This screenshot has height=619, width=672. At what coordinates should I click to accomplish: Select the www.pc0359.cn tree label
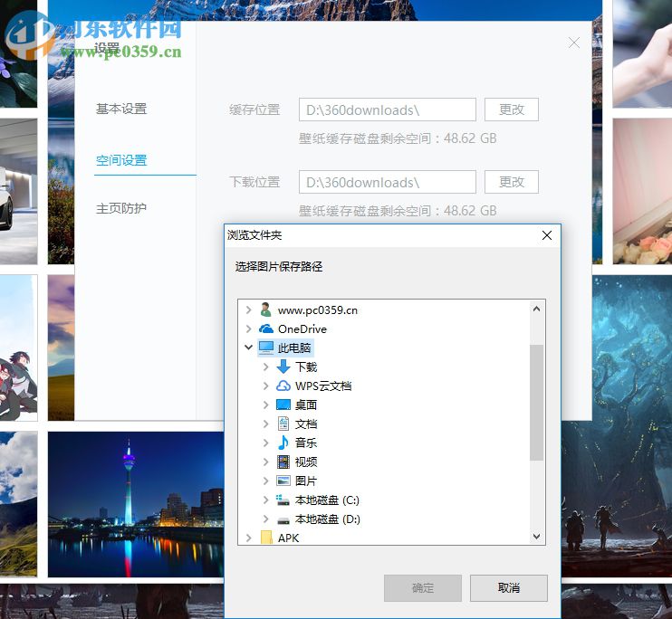[x=318, y=309]
